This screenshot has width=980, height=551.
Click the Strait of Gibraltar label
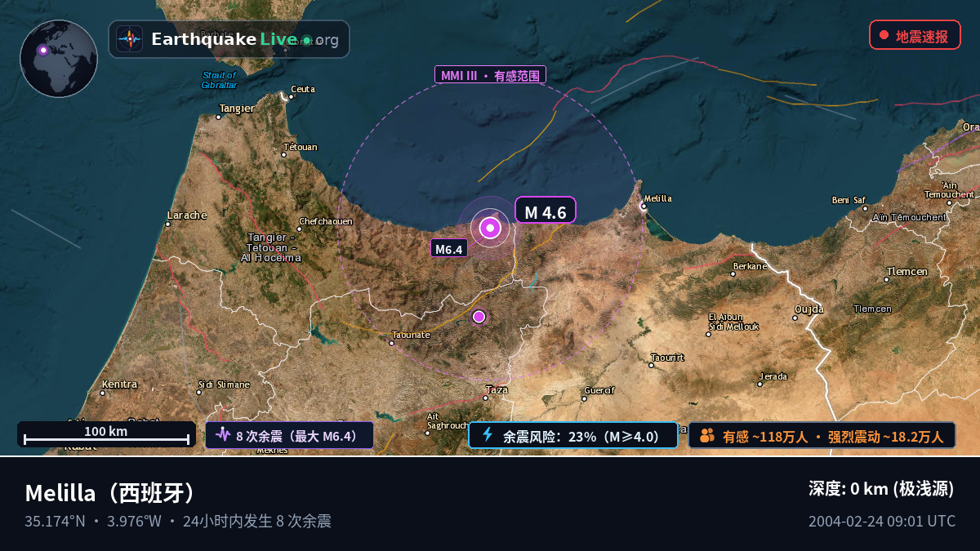coord(219,80)
